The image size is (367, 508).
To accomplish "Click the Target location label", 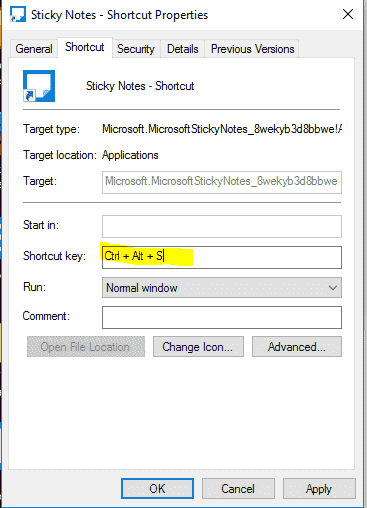I will [60, 155].
